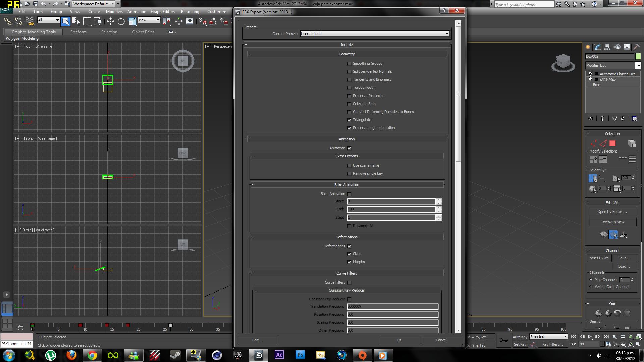Image resolution: width=644 pixels, height=362 pixels.
Task: Open the Current Preset dropdown
Action: click(x=374, y=34)
